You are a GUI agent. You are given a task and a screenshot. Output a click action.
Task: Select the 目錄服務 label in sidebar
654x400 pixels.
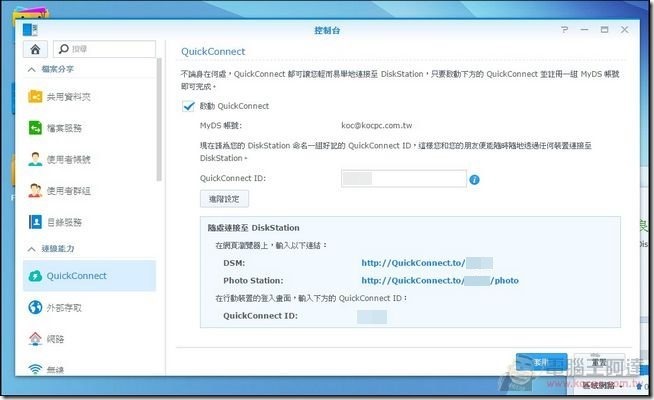coord(64,222)
